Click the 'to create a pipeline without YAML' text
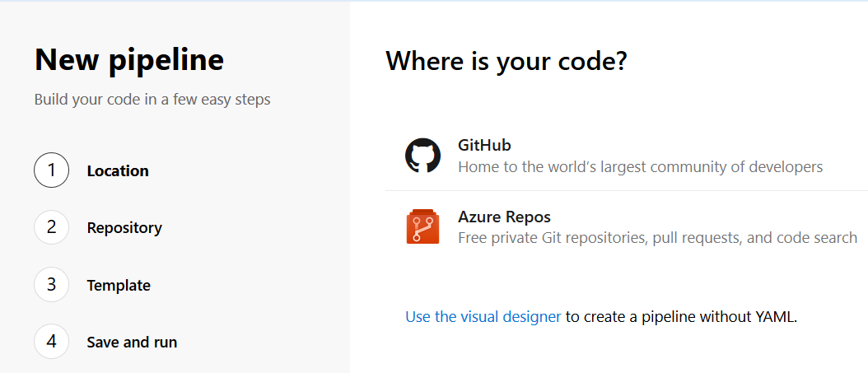 point(681,317)
